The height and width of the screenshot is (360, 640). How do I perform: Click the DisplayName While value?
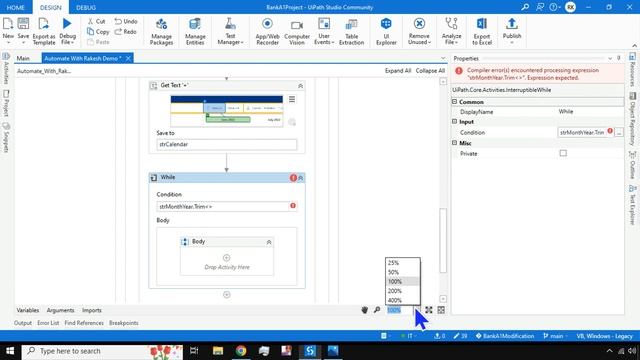(566, 111)
